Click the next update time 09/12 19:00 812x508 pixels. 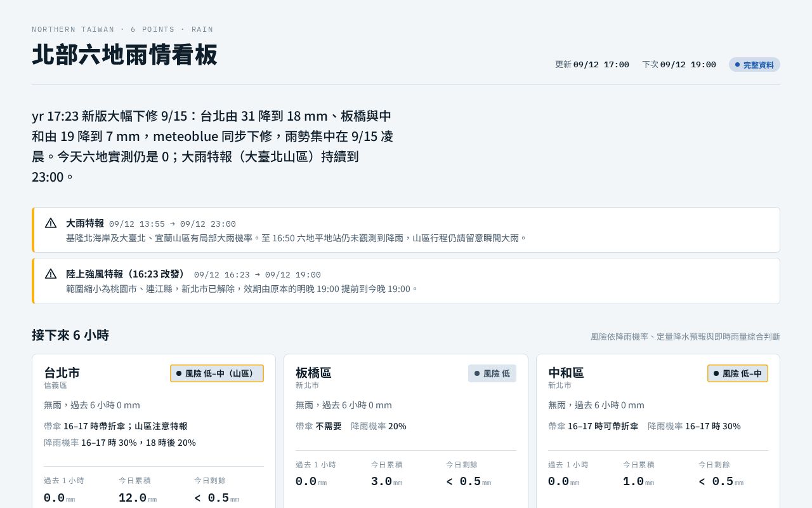pyautogui.click(x=688, y=65)
